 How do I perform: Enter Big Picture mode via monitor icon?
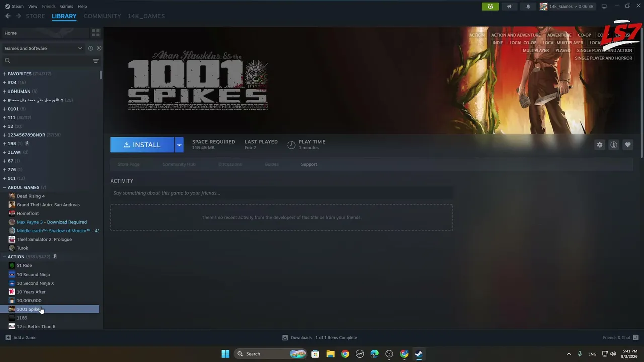604,6
